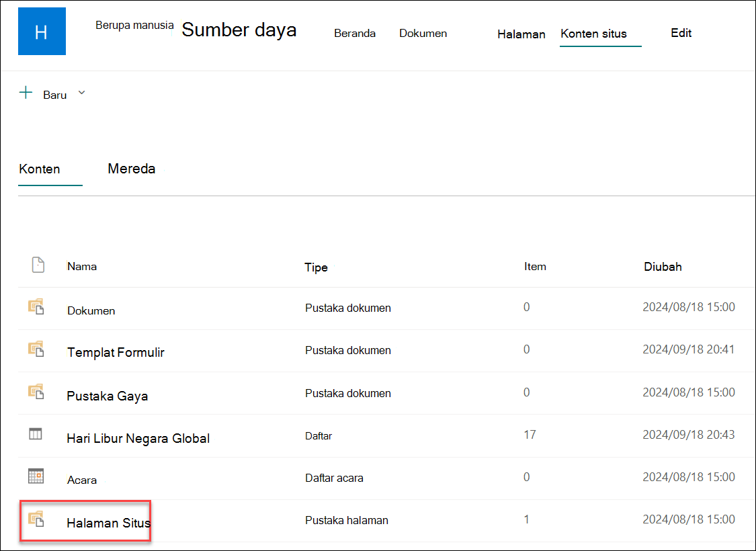Open the Halaman Situs library
This screenshot has height=551, width=756.
[108, 523]
